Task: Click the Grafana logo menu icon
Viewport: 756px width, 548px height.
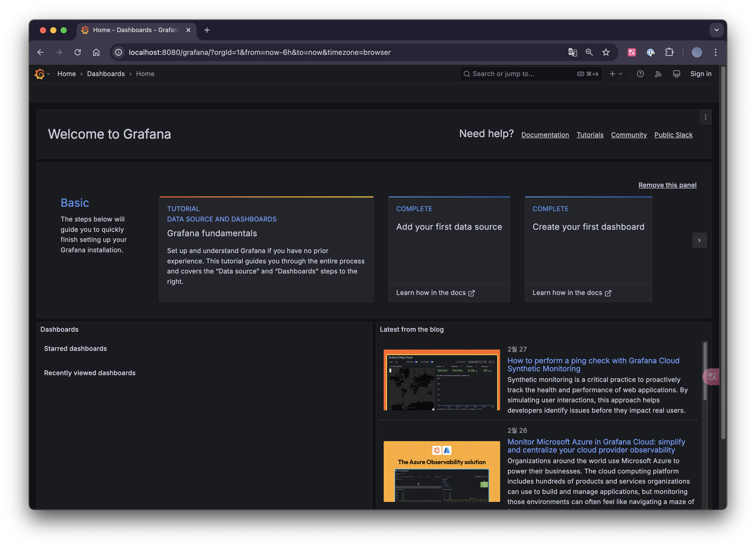Action: tap(40, 74)
